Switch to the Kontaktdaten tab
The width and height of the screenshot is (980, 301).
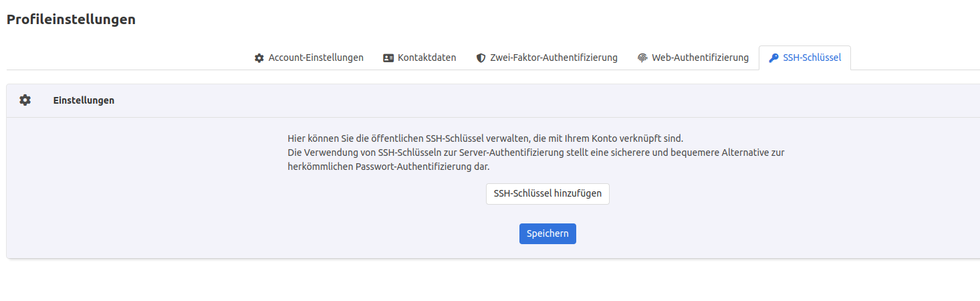pyautogui.click(x=426, y=58)
